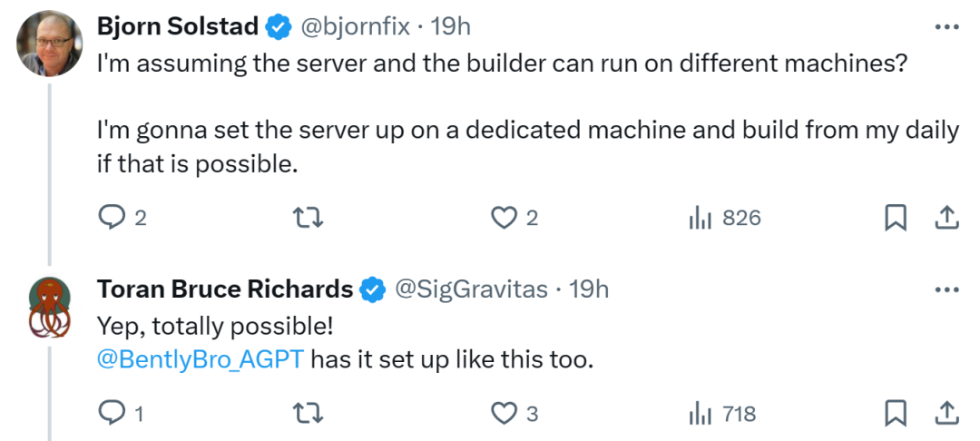This screenshot has width=980, height=441.
Task: Share Bjorn Solstad's tweet
Action: coord(946,218)
